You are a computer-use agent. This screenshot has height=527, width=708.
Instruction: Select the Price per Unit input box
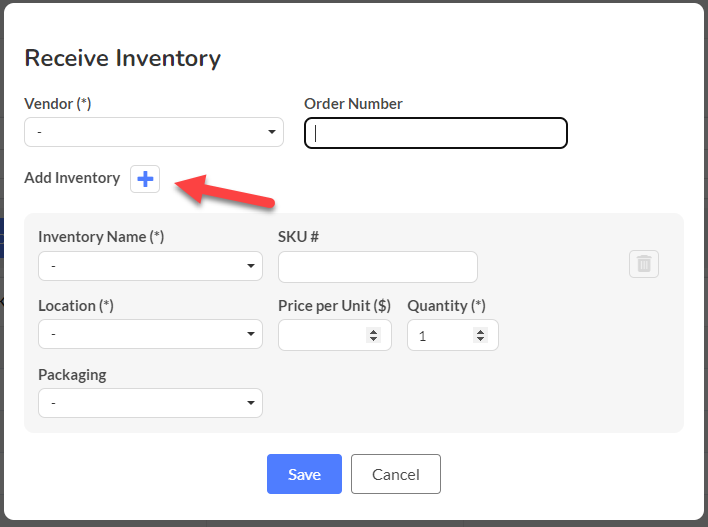(x=335, y=335)
